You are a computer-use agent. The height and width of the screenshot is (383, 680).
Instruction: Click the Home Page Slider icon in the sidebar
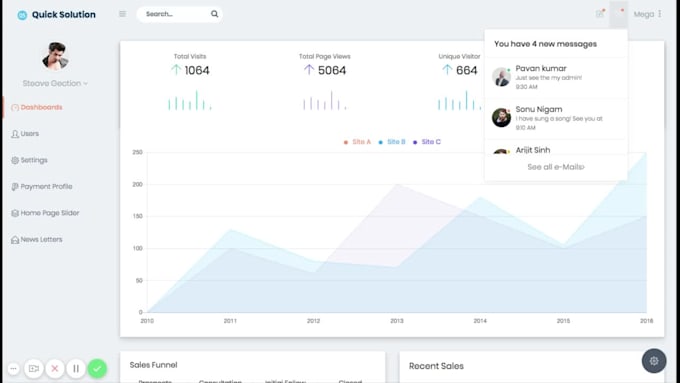(x=15, y=213)
